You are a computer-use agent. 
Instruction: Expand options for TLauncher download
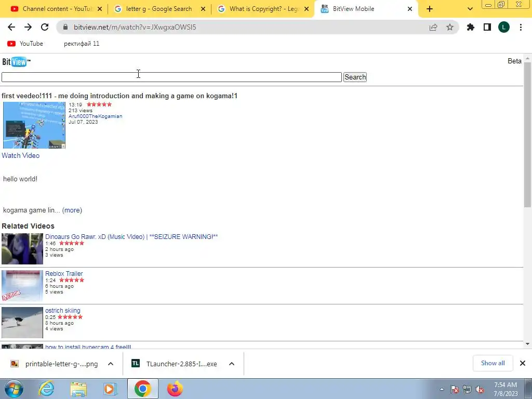(x=232, y=364)
